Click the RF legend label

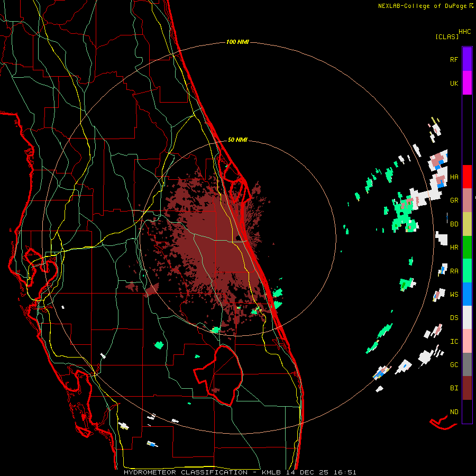click(454, 60)
